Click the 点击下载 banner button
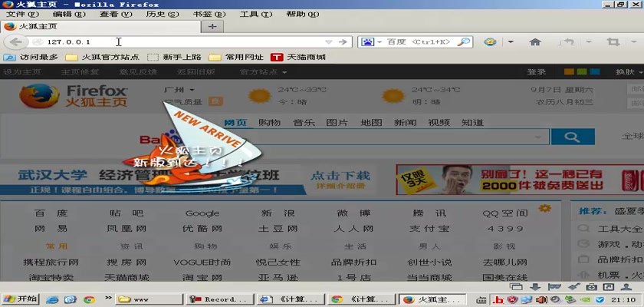The image size is (644, 307). click(x=340, y=176)
